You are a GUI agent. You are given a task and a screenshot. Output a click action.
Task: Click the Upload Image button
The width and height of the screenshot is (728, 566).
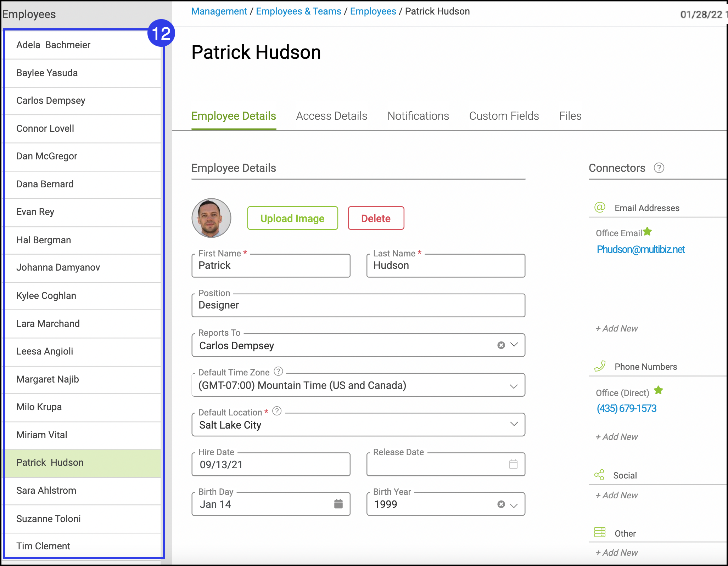pyautogui.click(x=292, y=218)
